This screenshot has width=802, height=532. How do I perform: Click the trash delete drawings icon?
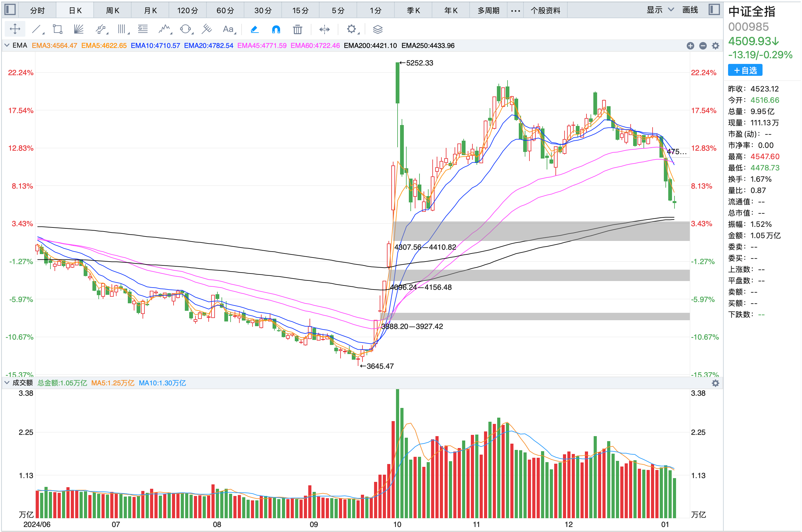pyautogui.click(x=297, y=29)
